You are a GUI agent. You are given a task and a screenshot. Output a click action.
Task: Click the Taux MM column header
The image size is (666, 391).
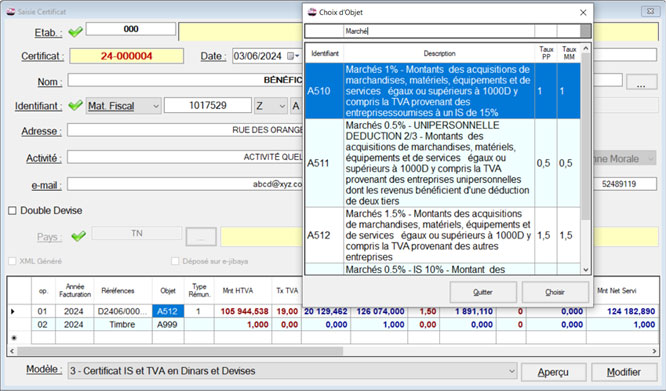(569, 53)
